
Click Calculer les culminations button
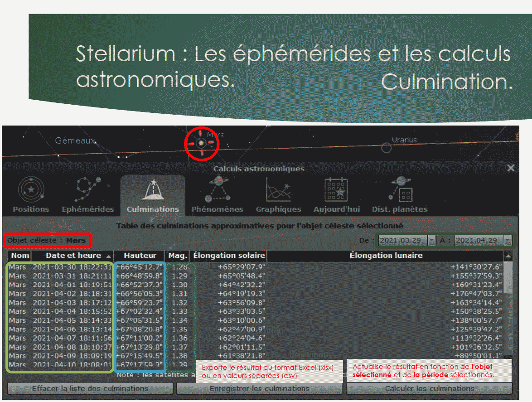pos(429,388)
